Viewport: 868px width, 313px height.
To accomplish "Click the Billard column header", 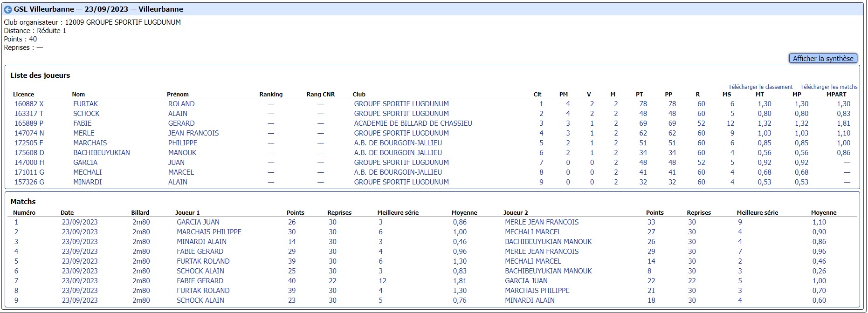I will point(140,213).
